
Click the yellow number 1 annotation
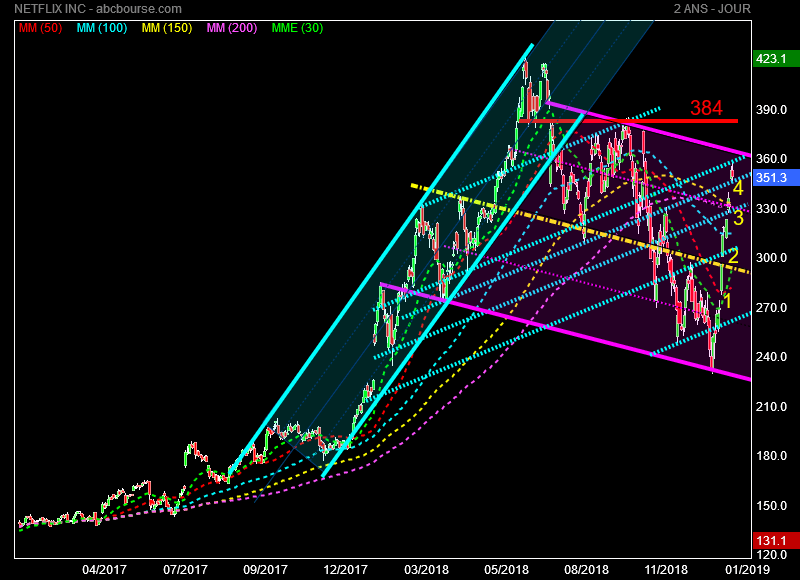[x=728, y=300]
